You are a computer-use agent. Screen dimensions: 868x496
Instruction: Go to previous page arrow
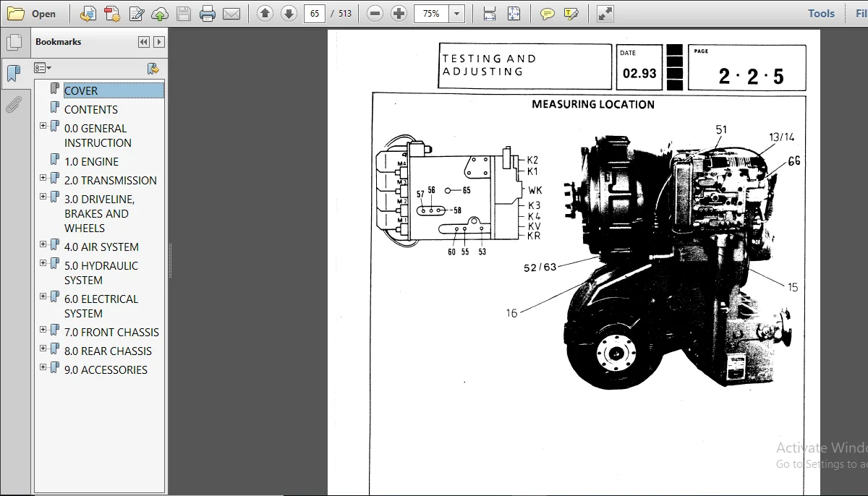(265, 13)
